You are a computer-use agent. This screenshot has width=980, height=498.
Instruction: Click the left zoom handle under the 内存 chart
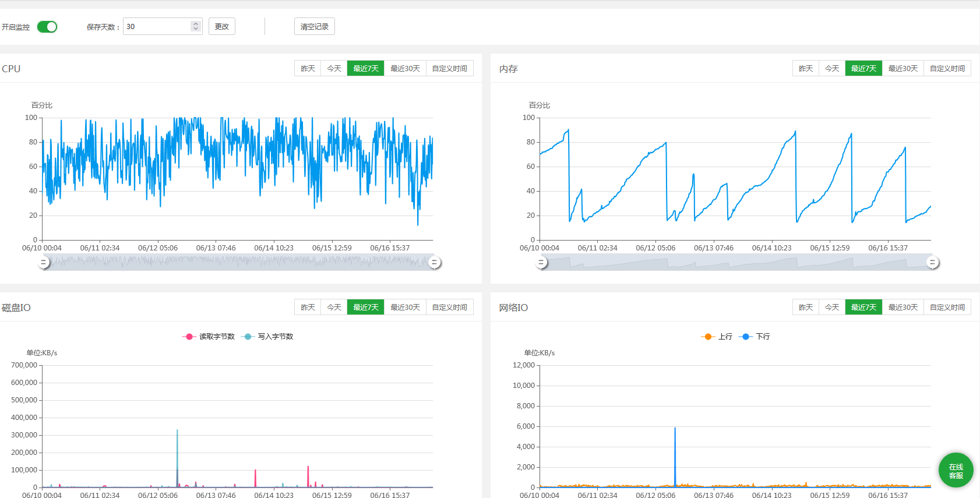coord(541,262)
